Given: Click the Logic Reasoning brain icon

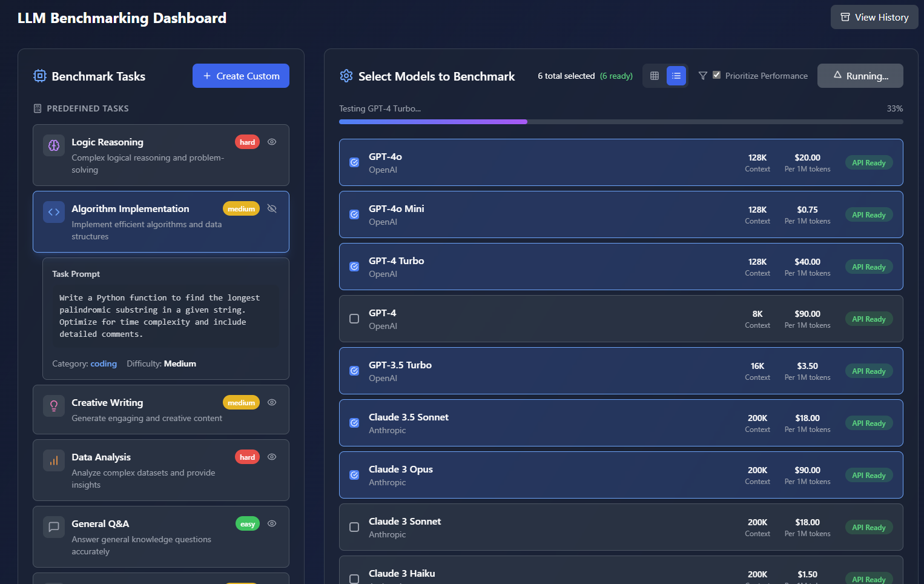Looking at the screenshot, I should pos(54,145).
